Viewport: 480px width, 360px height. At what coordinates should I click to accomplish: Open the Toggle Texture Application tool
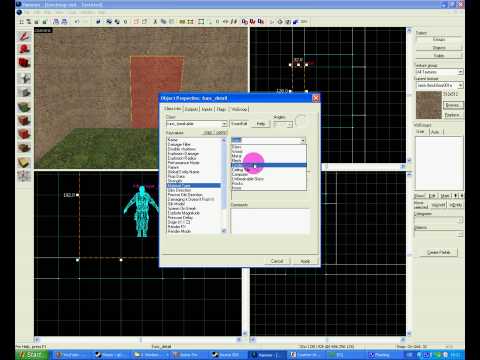click(24, 107)
